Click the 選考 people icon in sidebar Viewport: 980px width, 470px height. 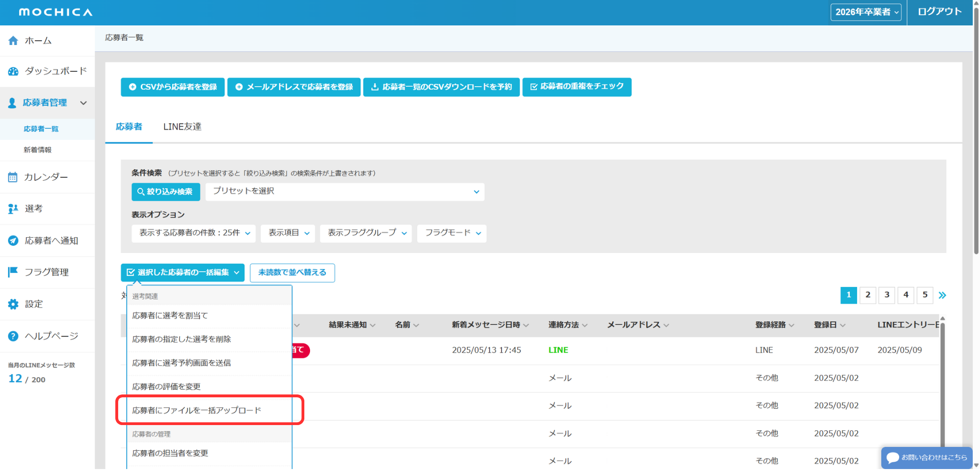(x=13, y=209)
